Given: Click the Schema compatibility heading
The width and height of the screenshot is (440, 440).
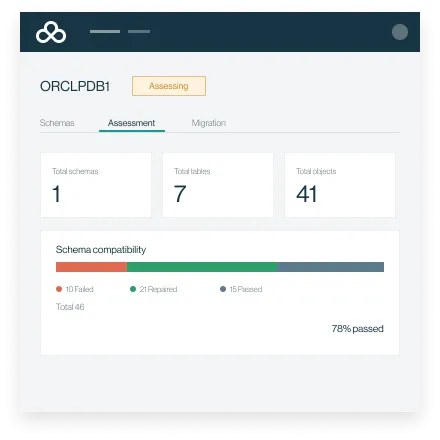Looking at the screenshot, I should pyautogui.click(x=101, y=250).
